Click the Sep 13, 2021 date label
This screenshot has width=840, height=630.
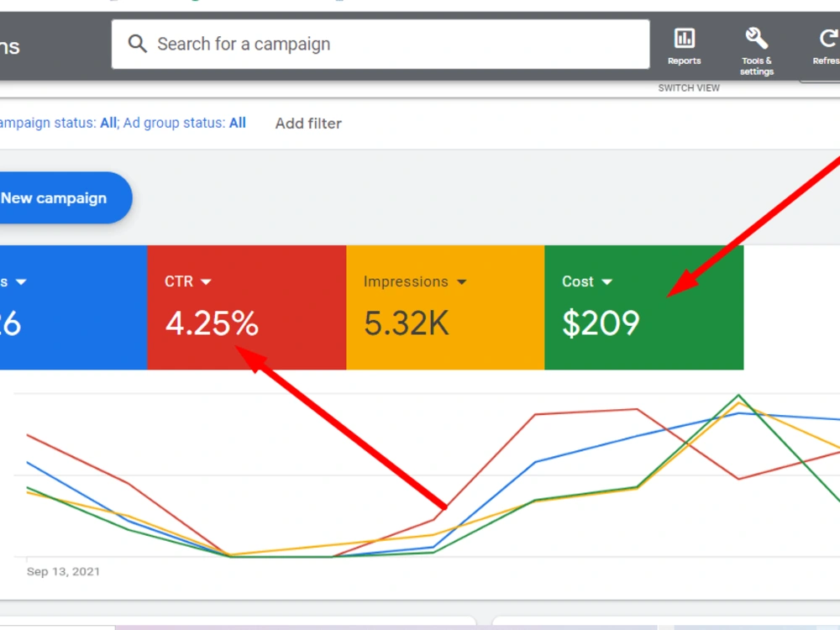(63, 571)
